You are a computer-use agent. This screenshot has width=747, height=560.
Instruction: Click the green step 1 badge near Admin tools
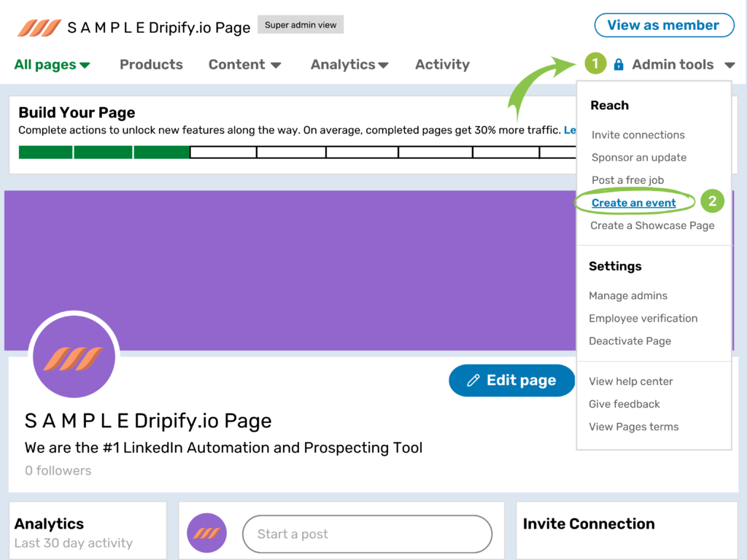[x=595, y=63]
